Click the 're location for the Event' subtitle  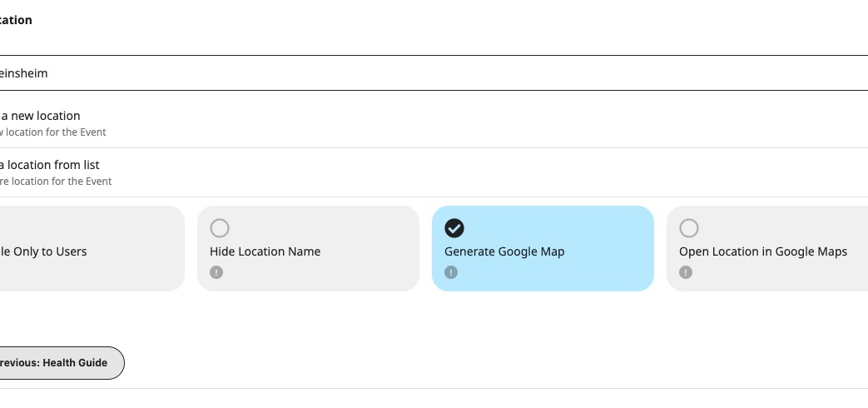click(x=56, y=182)
